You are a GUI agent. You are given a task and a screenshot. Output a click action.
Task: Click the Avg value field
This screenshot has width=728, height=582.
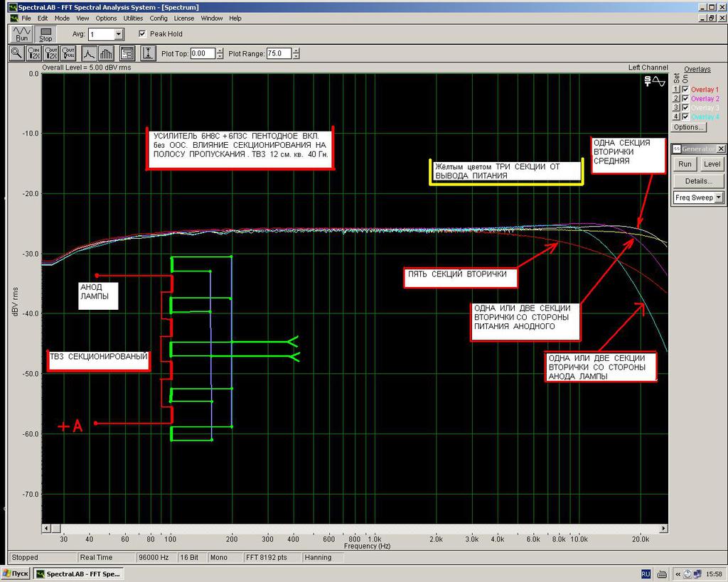[x=102, y=34]
